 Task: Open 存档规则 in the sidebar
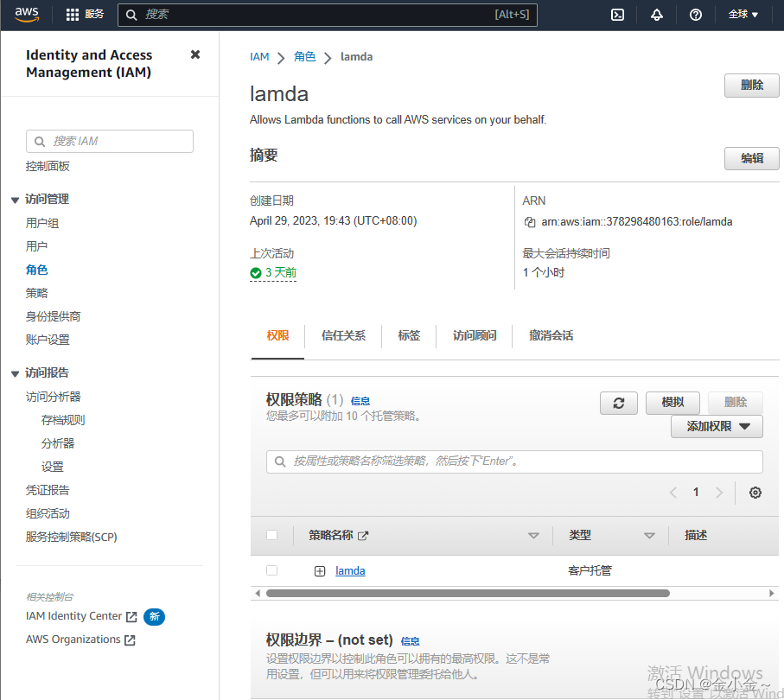(x=63, y=420)
